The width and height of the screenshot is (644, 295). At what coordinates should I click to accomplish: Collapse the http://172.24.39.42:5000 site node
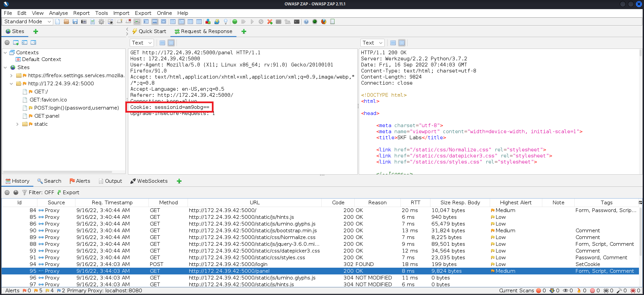(x=11, y=84)
